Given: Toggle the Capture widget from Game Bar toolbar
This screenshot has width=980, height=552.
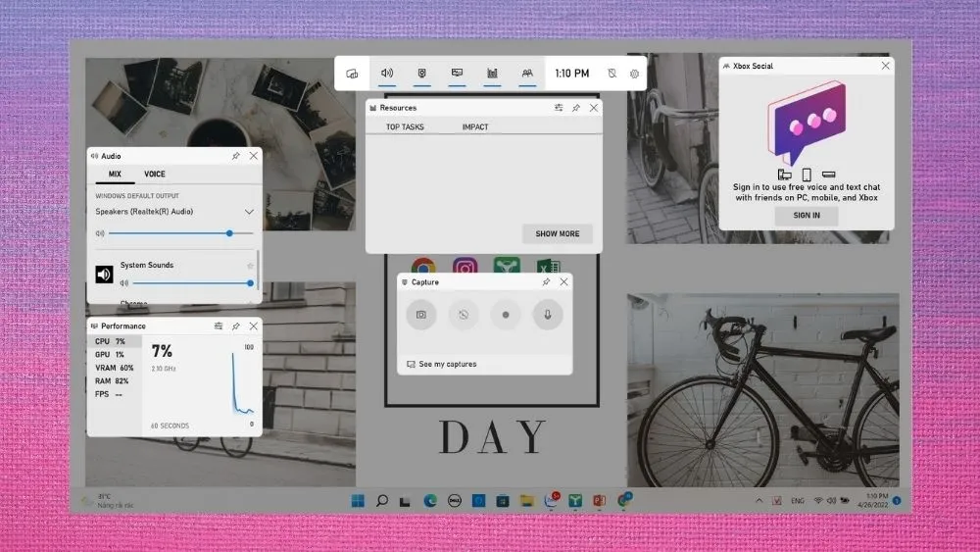Looking at the screenshot, I should point(421,74).
